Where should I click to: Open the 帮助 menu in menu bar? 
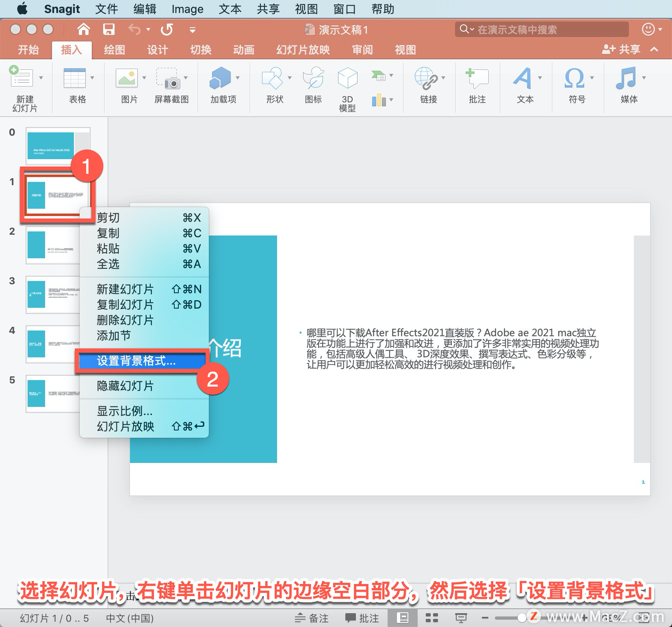(x=383, y=9)
